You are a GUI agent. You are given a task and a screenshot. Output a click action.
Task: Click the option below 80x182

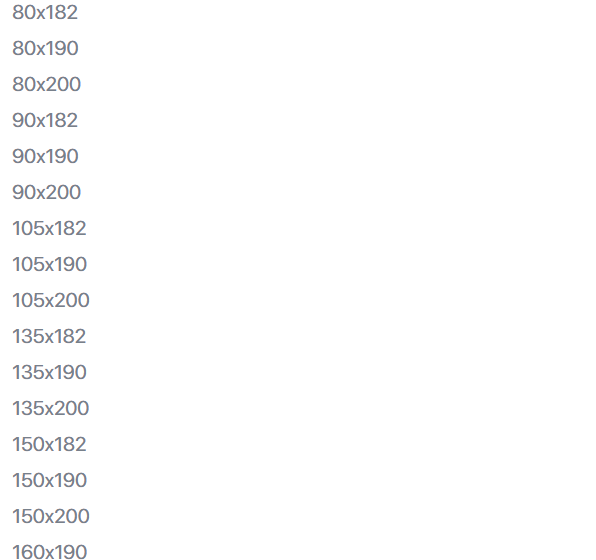coord(45,48)
